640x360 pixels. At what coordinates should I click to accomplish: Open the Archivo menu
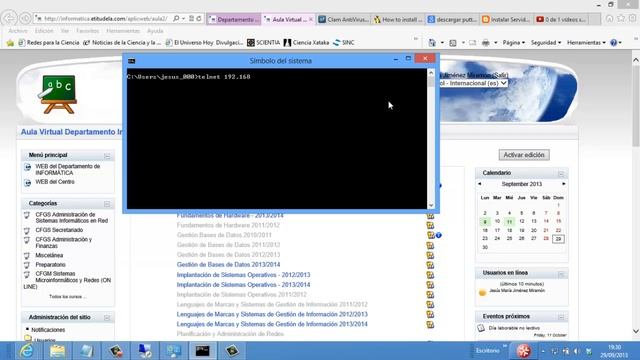pos(18,31)
